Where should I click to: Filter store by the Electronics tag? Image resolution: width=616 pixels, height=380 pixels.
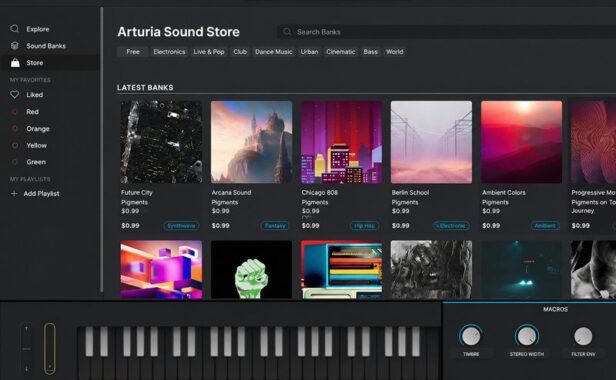(169, 52)
